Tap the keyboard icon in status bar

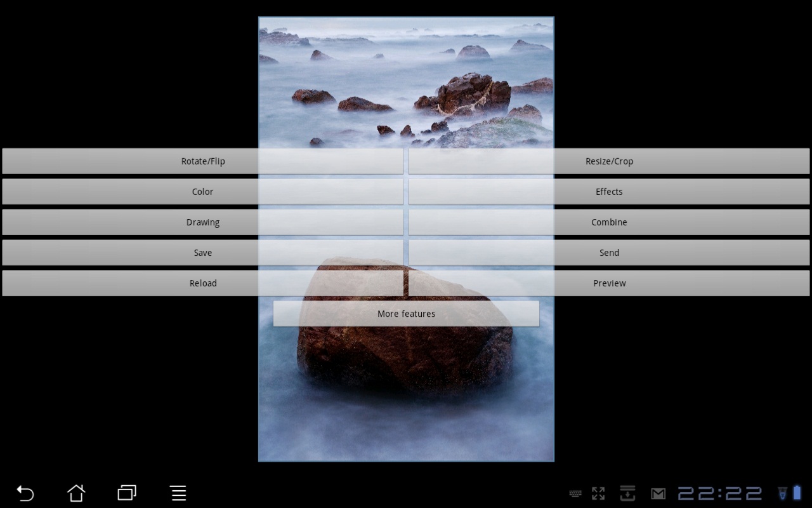[x=575, y=493]
